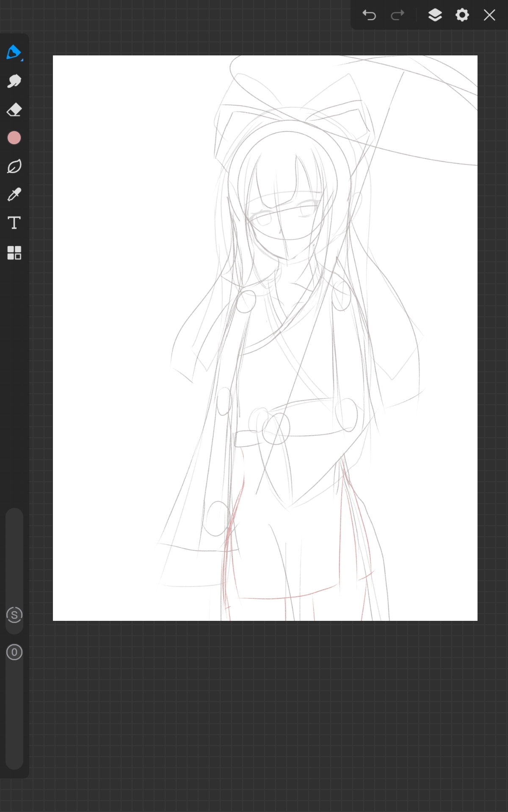Select the Brush tool
Viewport: 508px width, 812px height.
pyautogui.click(x=14, y=52)
